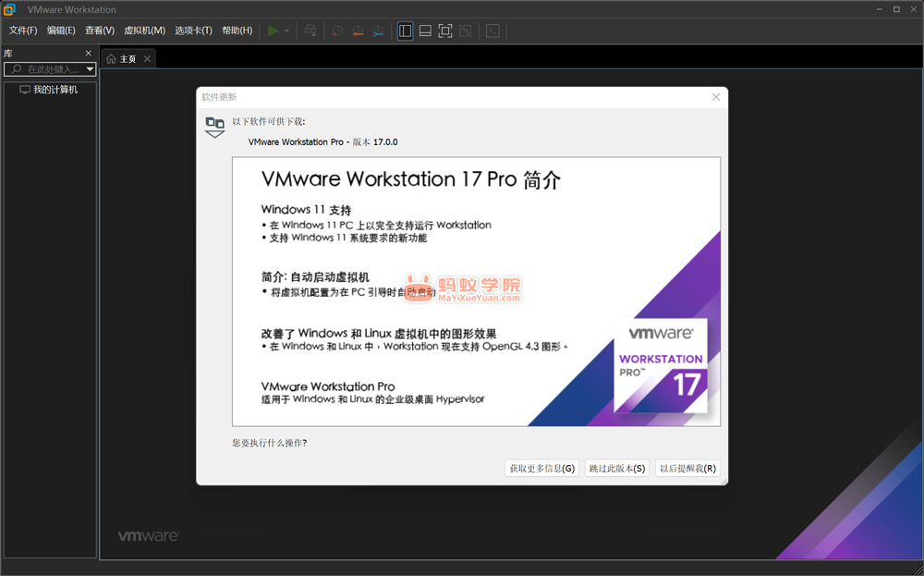Toggle the library sidebar view icon
The image size is (924, 576).
click(405, 31)
